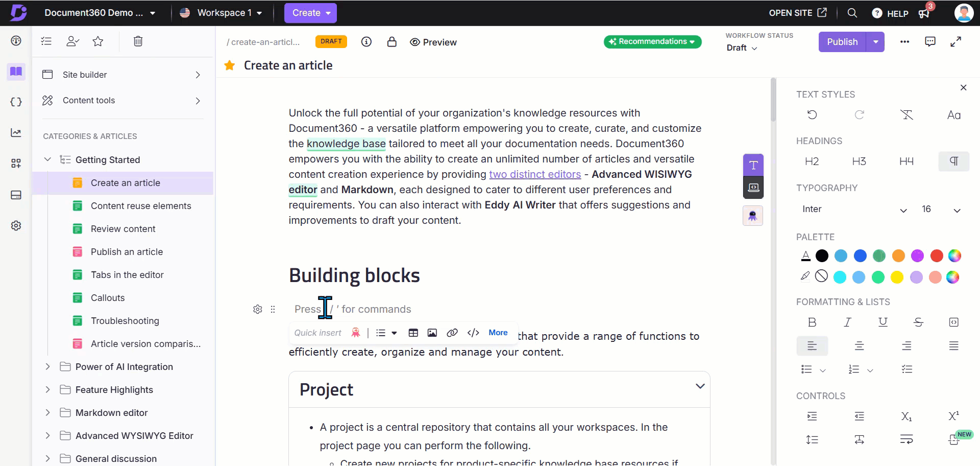
Task: Open the more options ellipsis menu
Action: [x=904, y=42]
